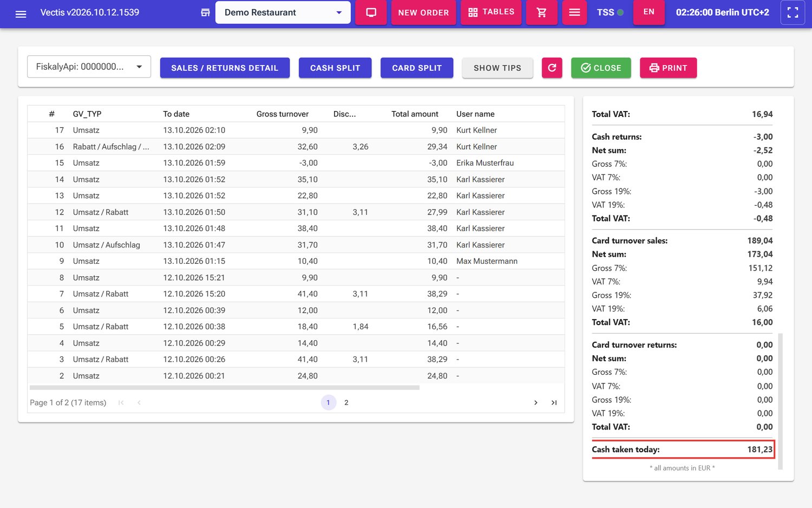812x508 pixels.
Task: Open the FiskalyApi selector dropdown
Action: click(89, 67)
